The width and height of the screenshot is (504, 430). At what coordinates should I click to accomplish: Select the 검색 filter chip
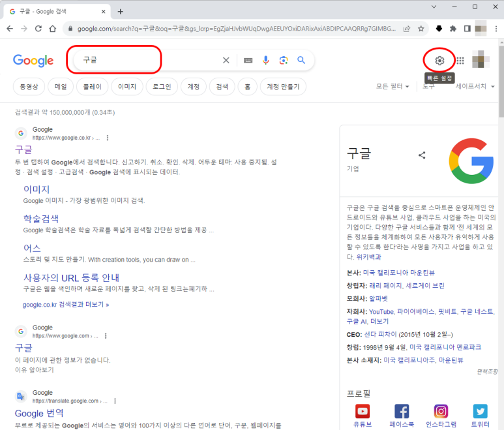pos(222,87)
